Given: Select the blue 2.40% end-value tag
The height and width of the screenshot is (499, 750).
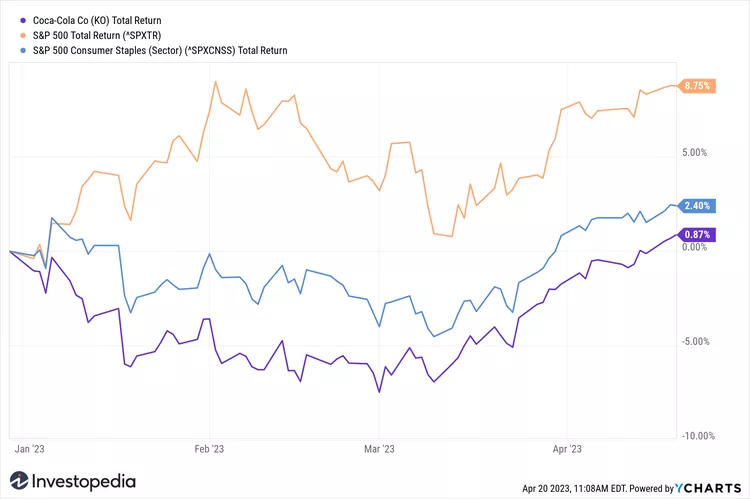Looking at the screenshot, I should click(696, 206).
